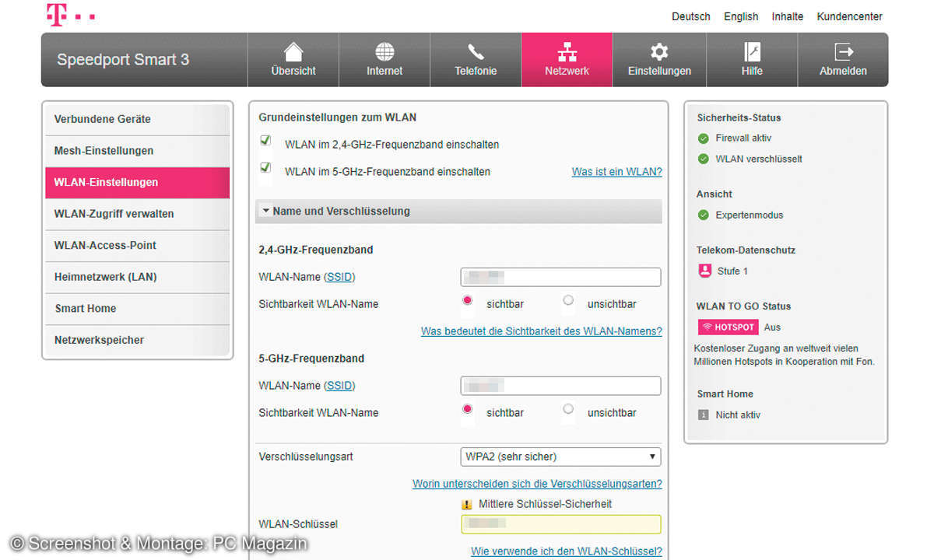This screenshot has width=934, height=560.
Task: Open Internet via globe icon
Action: coord(384,52)
